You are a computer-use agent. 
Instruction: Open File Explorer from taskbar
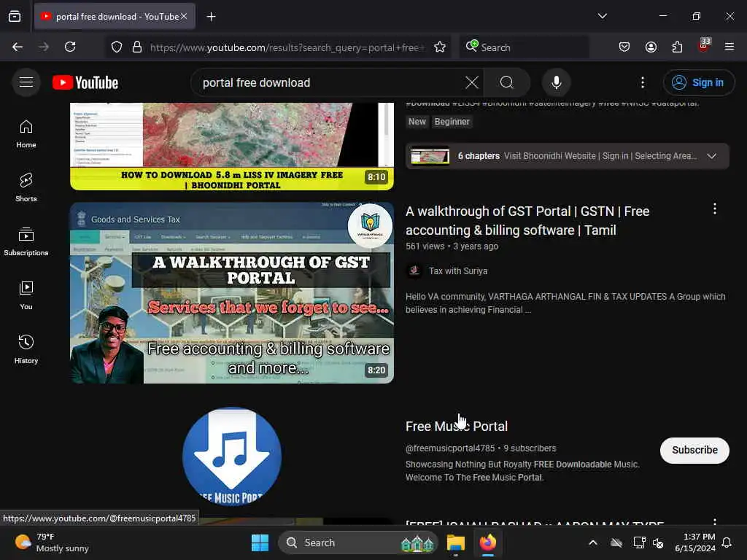(x=455, y=542)
